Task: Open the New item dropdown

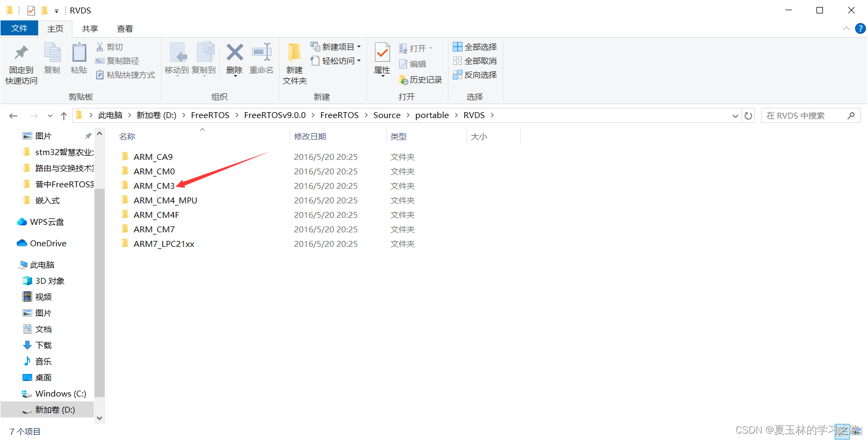Action: [336, 47]
